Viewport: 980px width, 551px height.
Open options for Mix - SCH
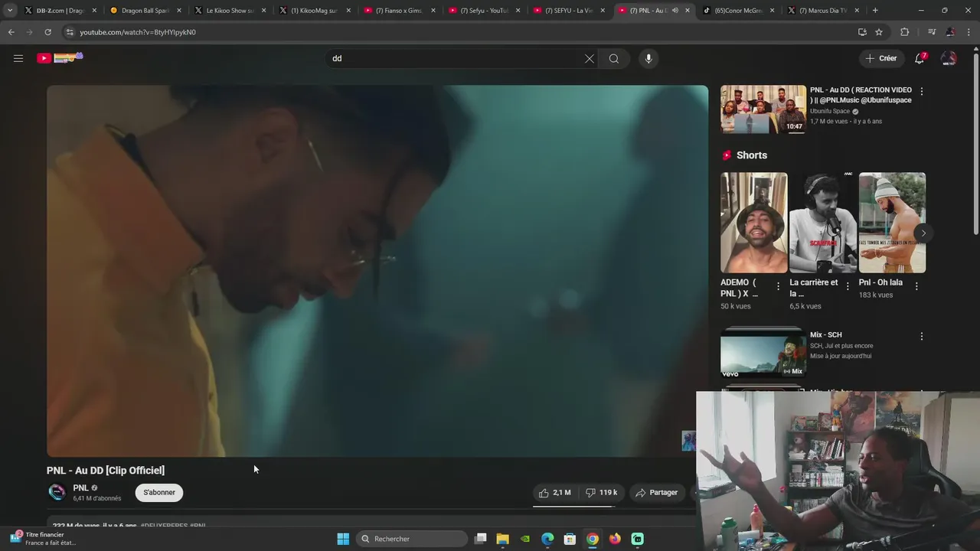pos(921,336)
